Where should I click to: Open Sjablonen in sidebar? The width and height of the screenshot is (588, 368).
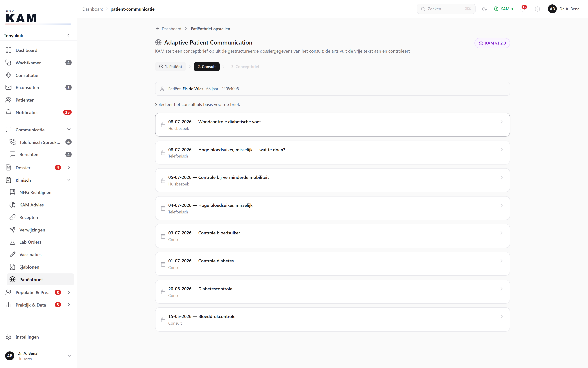coord(40,267)
